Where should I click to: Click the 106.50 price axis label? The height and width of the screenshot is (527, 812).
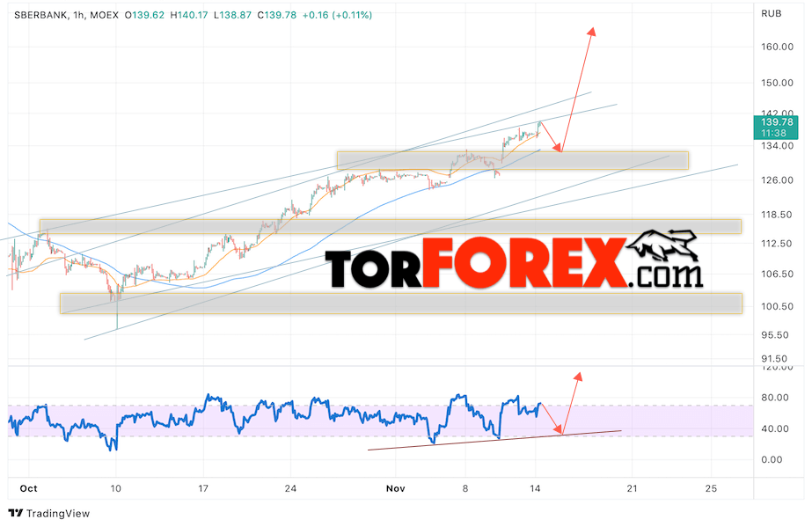point(777,274)
